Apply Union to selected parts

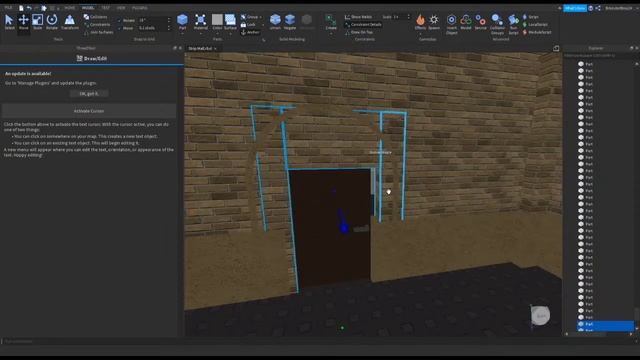(275, 22)
